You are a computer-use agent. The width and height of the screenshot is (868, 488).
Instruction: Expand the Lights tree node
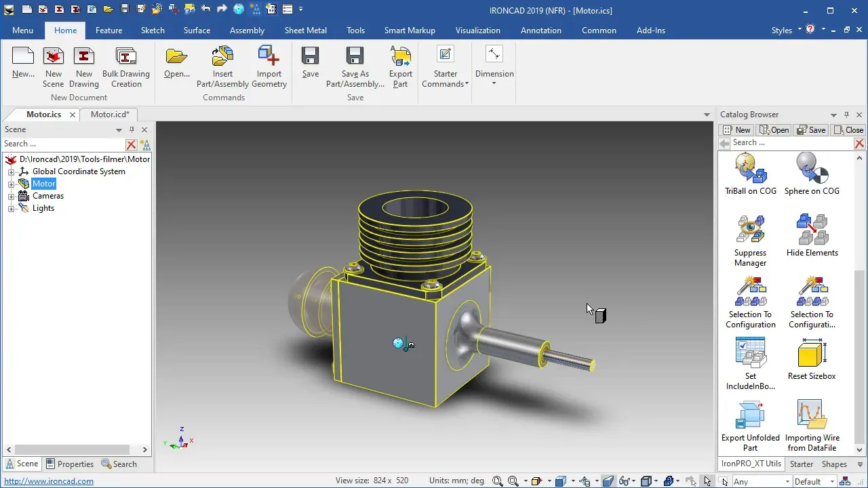click(x=11, y=208)
